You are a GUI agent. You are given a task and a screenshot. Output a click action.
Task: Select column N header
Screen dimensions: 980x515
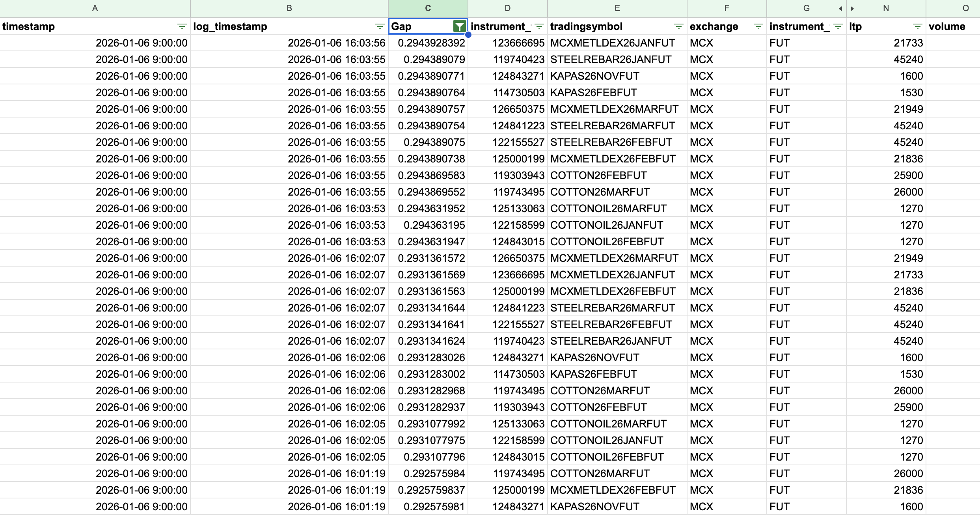click(x=886, y=8)
